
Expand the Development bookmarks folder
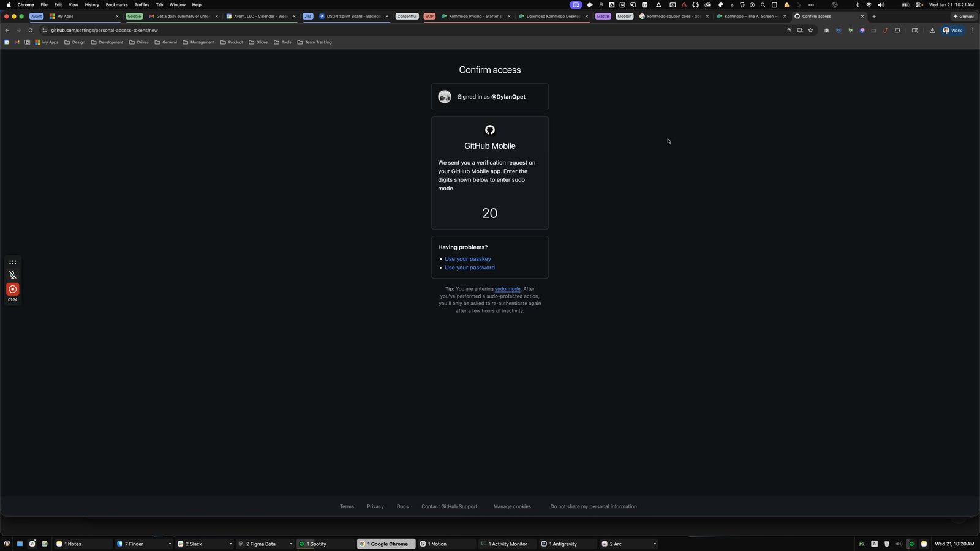click(107, 42)
